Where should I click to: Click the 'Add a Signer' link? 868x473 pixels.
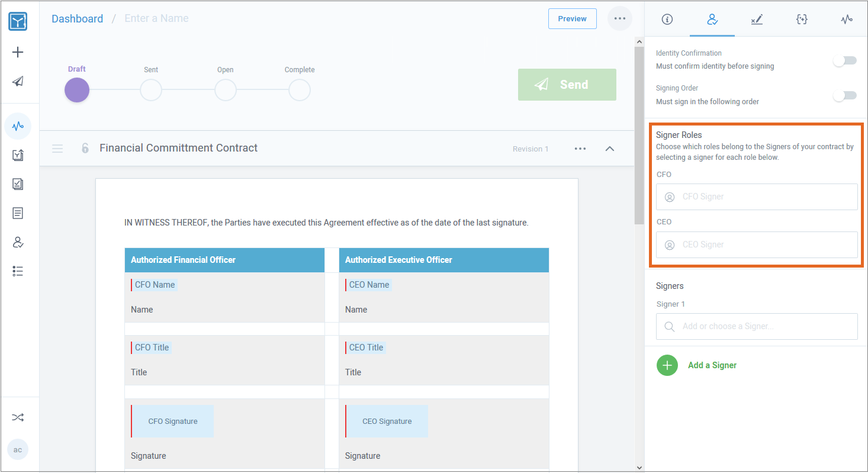pyautogui.click(x=712, y=365)
